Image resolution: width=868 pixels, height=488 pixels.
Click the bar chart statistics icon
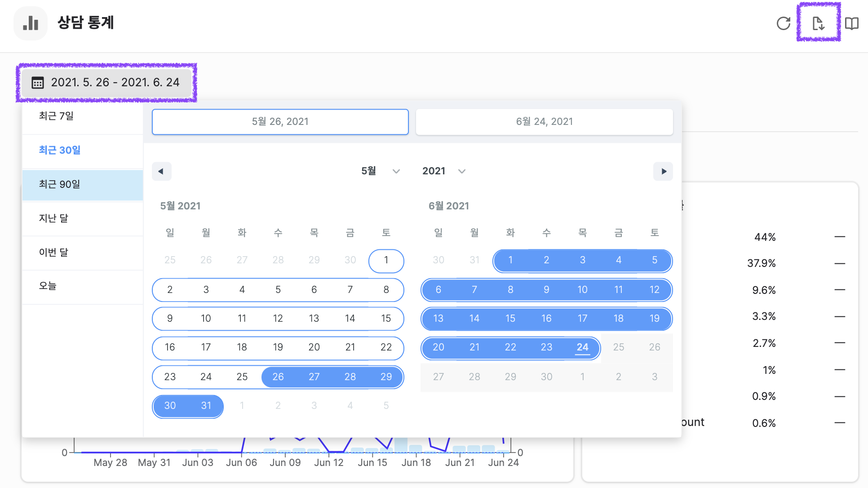coord(31,23)
